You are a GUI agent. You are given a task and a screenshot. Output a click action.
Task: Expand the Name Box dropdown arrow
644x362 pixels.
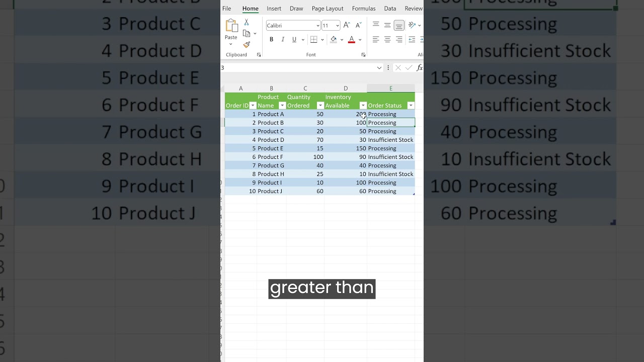point(379,68)
